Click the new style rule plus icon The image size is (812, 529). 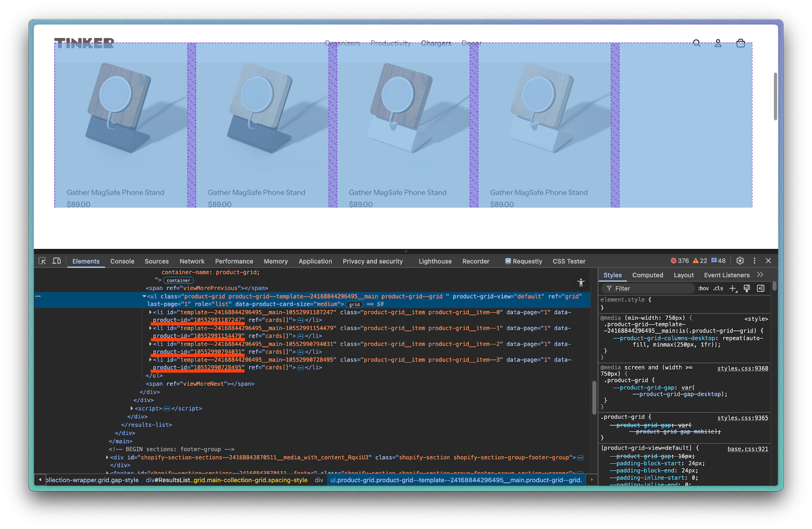(733, 289)
